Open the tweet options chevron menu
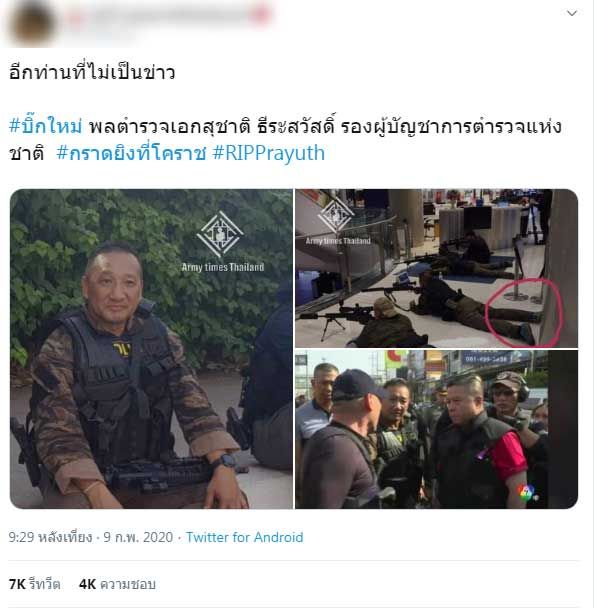Screen dimensions: 594x608 [572, 14]
